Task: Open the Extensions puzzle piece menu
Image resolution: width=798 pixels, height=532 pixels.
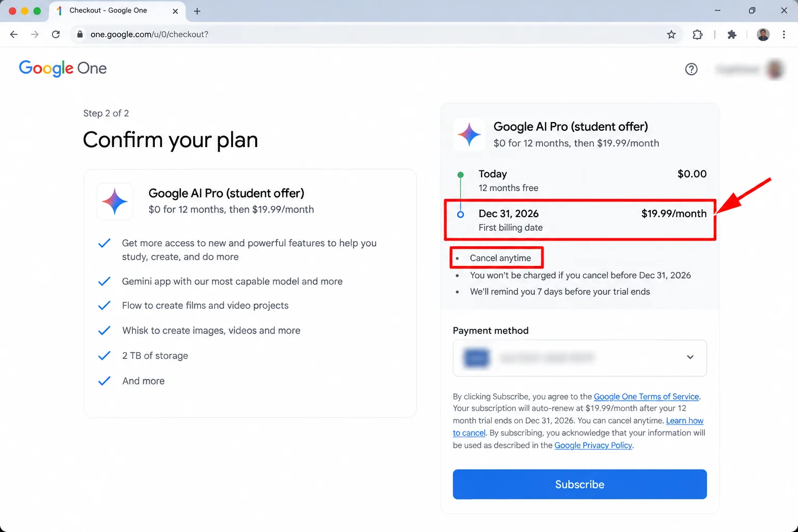Action: coord(732,34)
